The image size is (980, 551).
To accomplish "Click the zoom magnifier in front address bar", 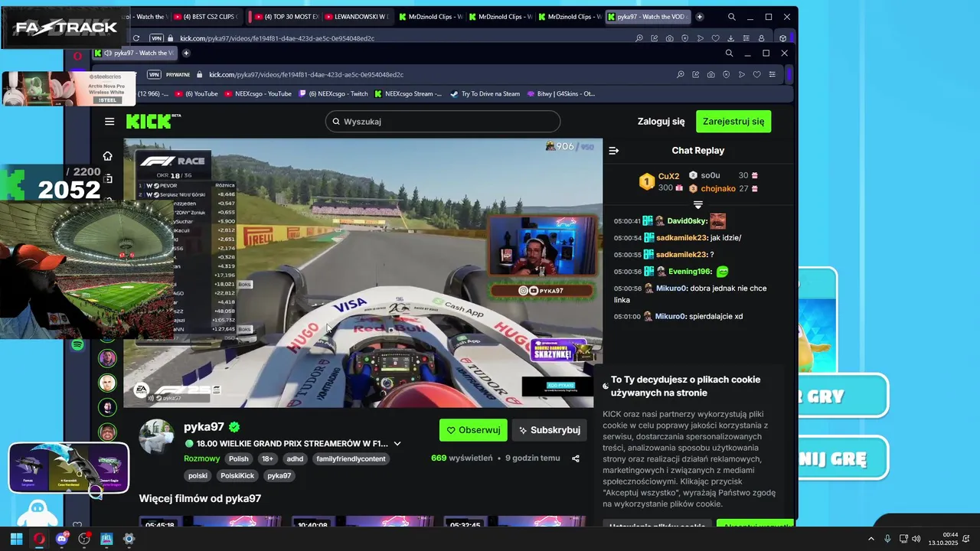I will [680, 74].
